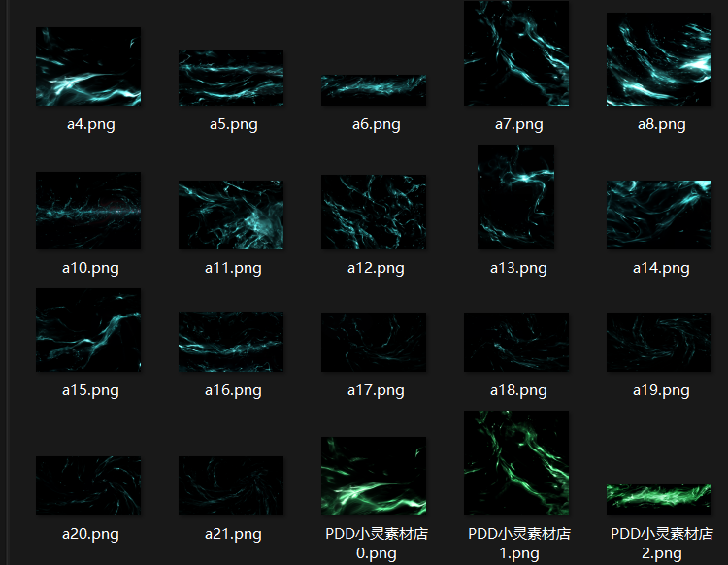Click the file name a15.png
Viewport: 728px width, 565px height.
point(90,390)
